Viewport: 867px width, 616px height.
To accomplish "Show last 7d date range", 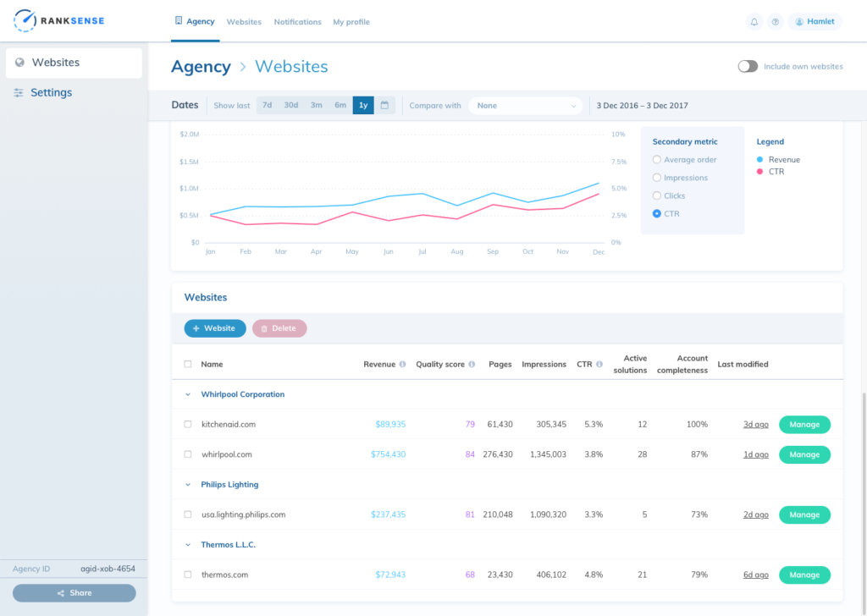I will click(x=267, y=105).
